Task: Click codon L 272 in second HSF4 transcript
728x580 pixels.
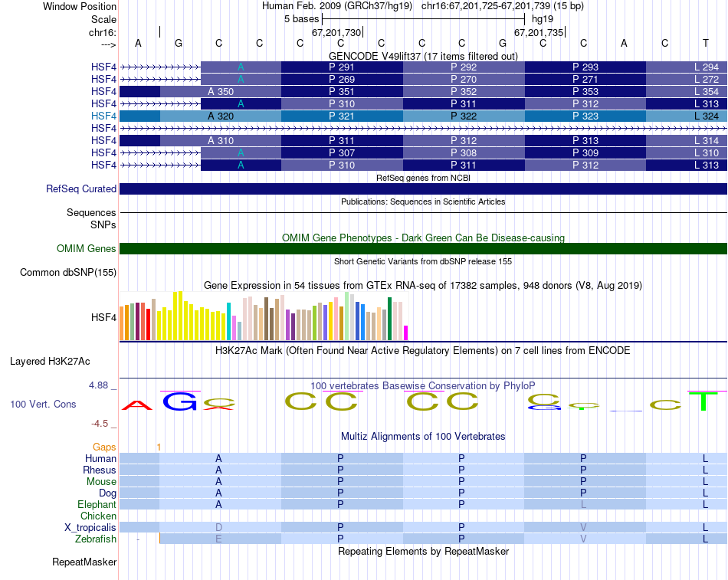Action: click(707, 80)
